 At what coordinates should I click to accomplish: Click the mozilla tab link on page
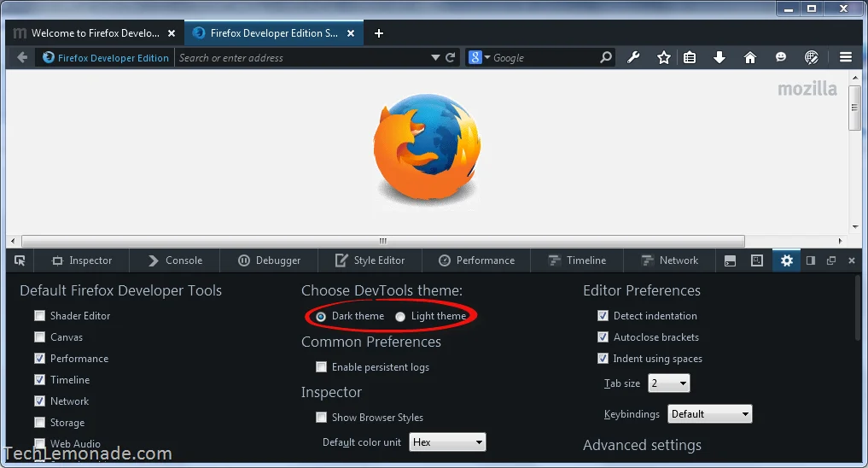[807, 89]
